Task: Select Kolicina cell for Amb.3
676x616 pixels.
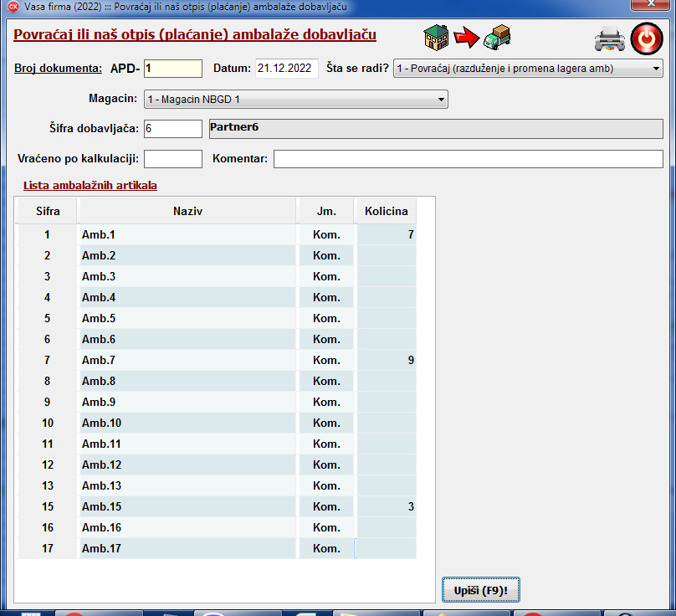Action: (387, 276)
